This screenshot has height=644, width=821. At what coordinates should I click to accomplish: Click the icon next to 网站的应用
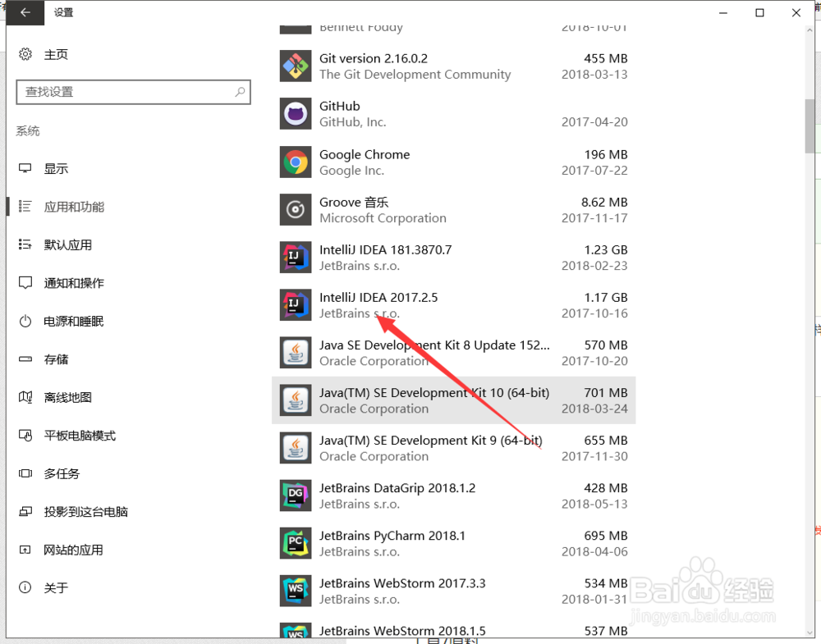click(x=25, y=550)
